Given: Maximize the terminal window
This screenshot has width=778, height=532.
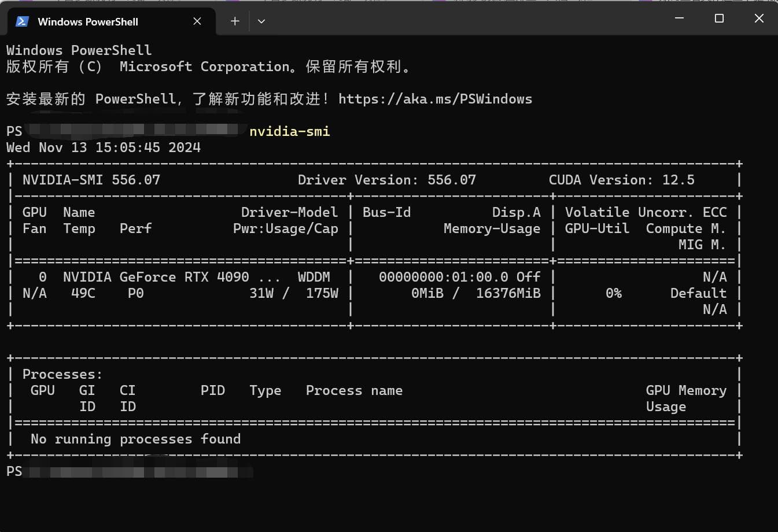Looking at the screenshot, I should click(x=719, y=19).
